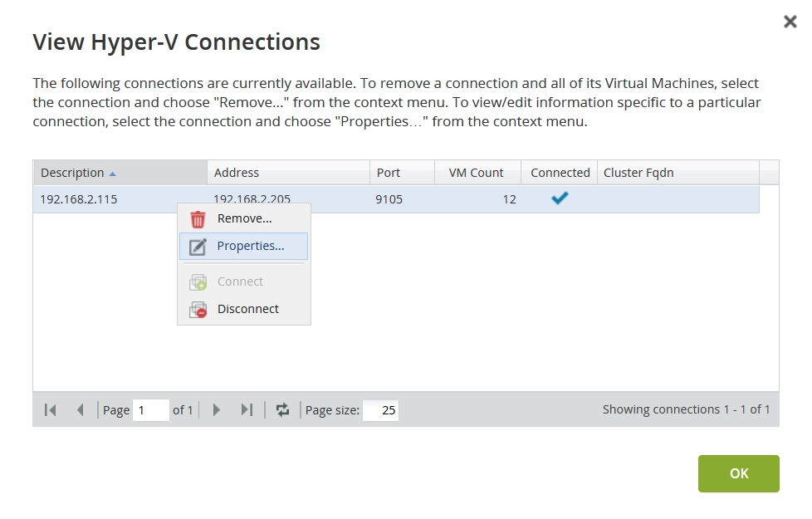The image size is (812, 519).
Task: Click the blue Connected checkmark
Action: pyautogui.click(x=560, y=198)
